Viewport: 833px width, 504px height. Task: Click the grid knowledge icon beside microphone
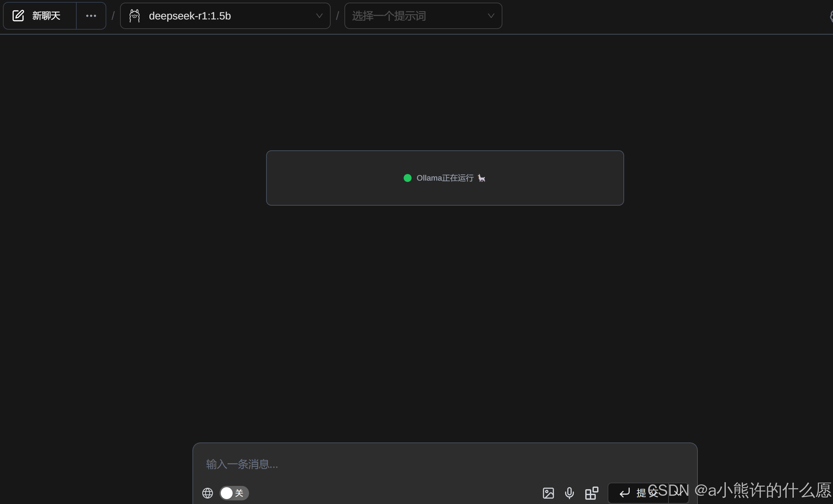point(592,493)
